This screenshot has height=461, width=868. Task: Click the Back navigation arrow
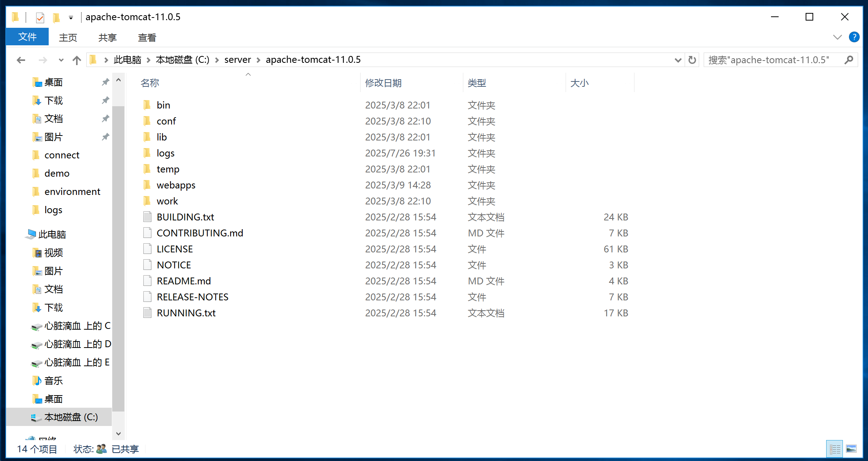21,60
